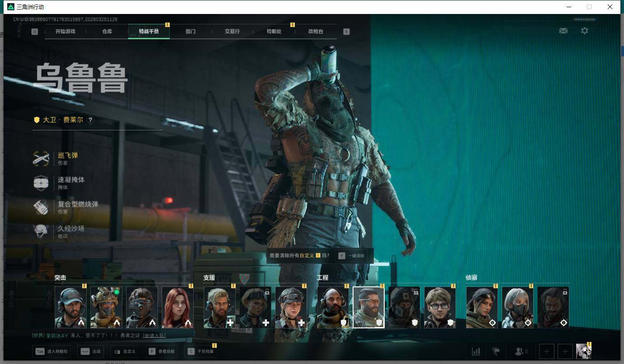Click the 支援 class label
624x364 pixels.
[x=209, y=278]
